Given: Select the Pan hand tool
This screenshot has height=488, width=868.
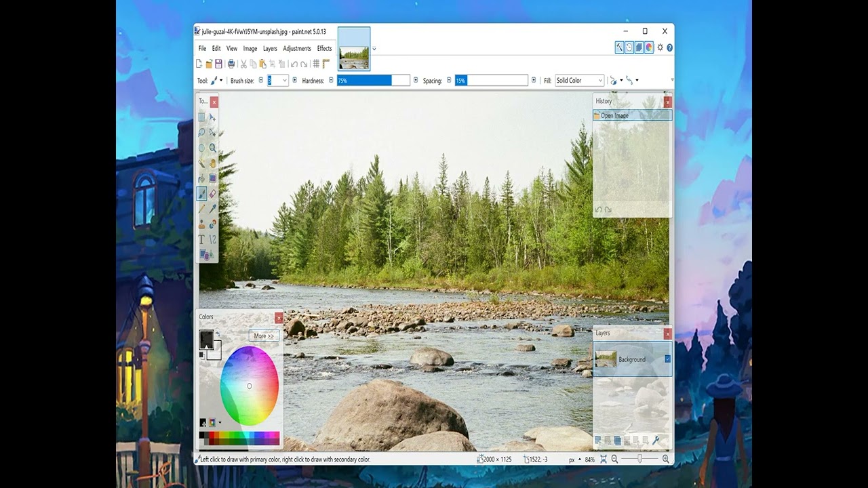Looking at the screenshot, I should click(212, 163).
